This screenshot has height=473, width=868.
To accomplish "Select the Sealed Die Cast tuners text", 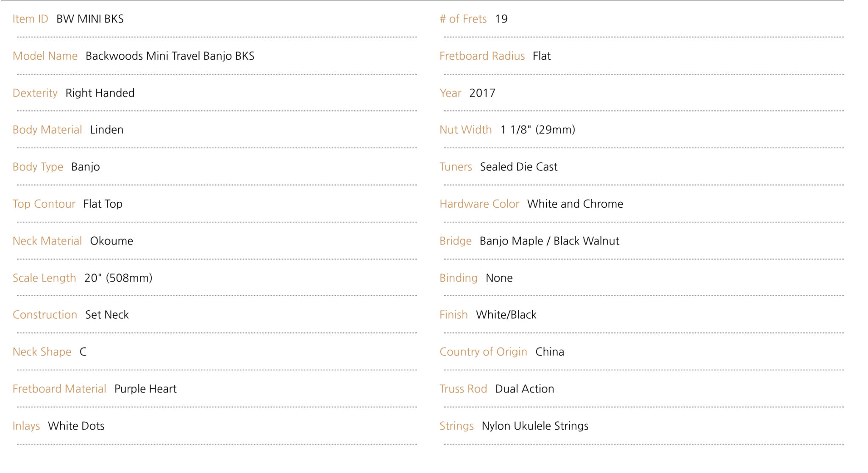I will click(519, 167).
